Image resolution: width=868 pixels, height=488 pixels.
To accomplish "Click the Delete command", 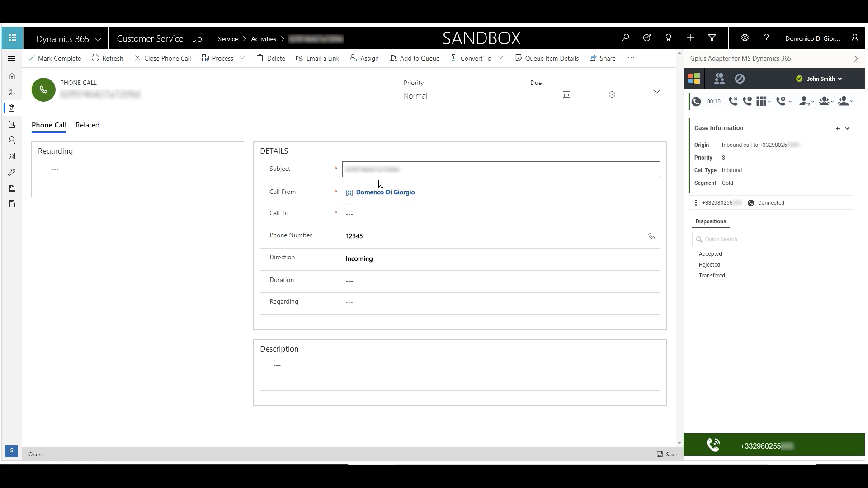I will [271, 58].
